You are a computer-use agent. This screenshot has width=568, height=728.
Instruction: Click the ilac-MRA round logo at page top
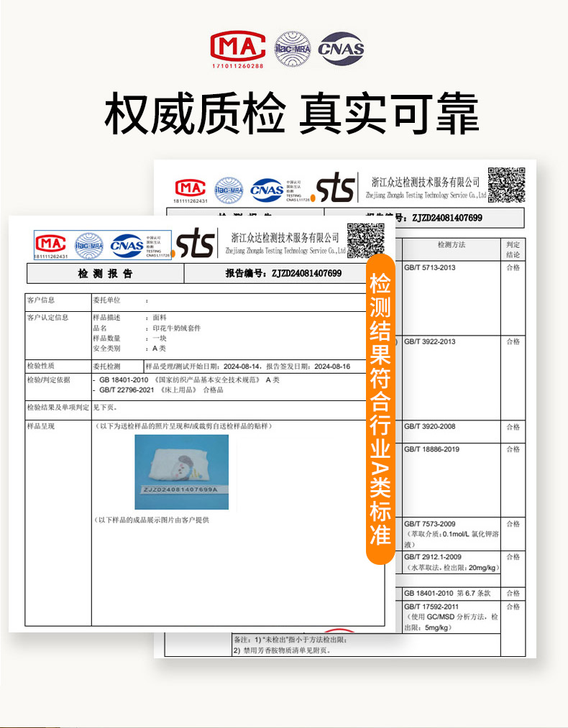[293, 47]
